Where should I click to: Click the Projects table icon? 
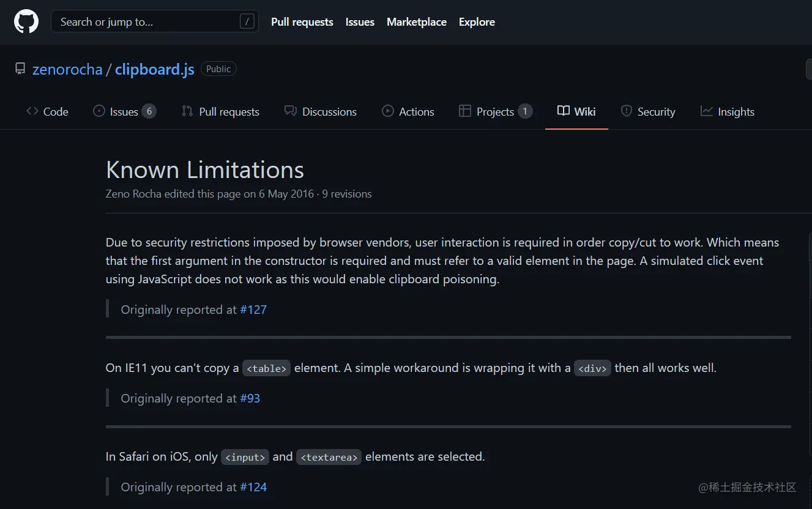click(x=465, y=111)
